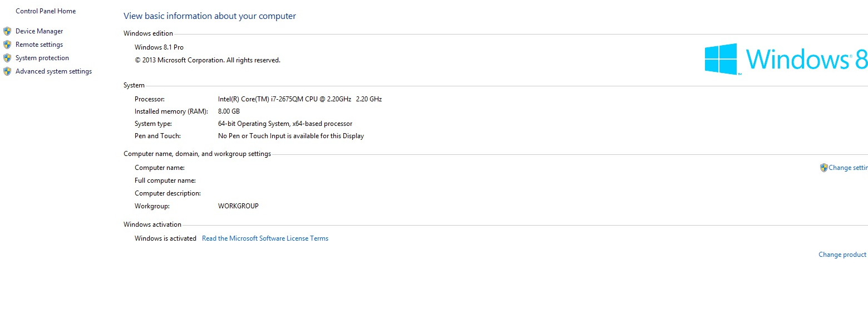Click the Windows 8.1 Pro edition text

(x=159, y=47)
